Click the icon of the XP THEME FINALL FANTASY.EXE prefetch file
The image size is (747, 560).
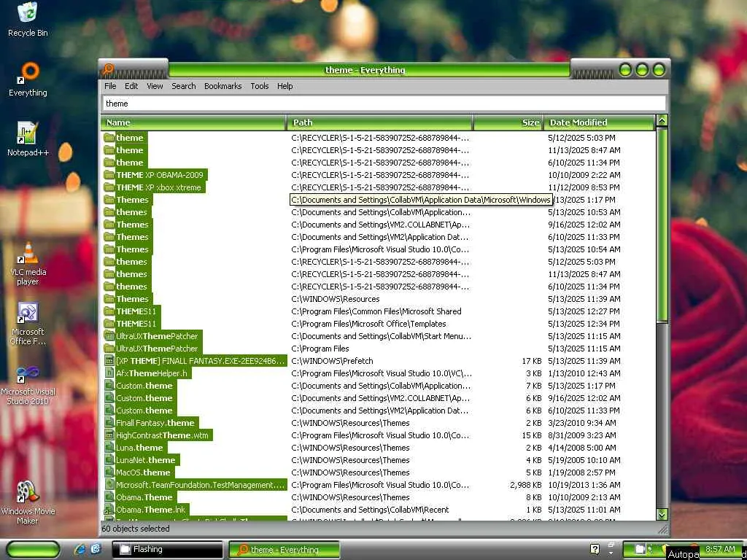109,360
